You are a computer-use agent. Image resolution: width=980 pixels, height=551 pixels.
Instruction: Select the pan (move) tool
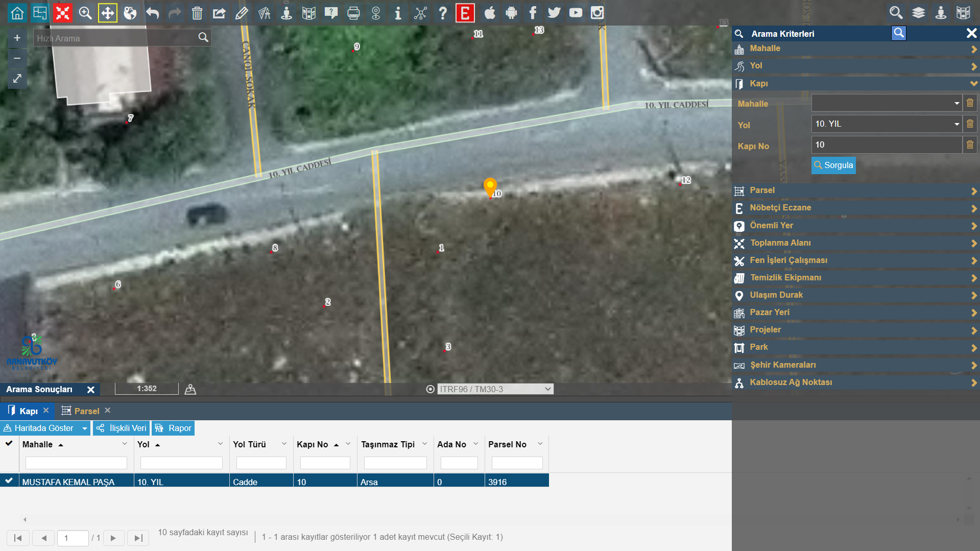(x=108, y=13)
